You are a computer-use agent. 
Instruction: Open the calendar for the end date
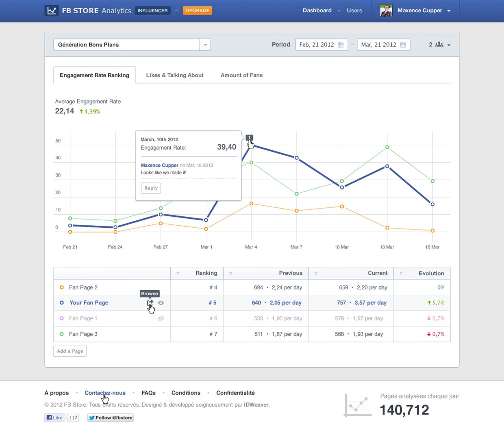(403, 45)
